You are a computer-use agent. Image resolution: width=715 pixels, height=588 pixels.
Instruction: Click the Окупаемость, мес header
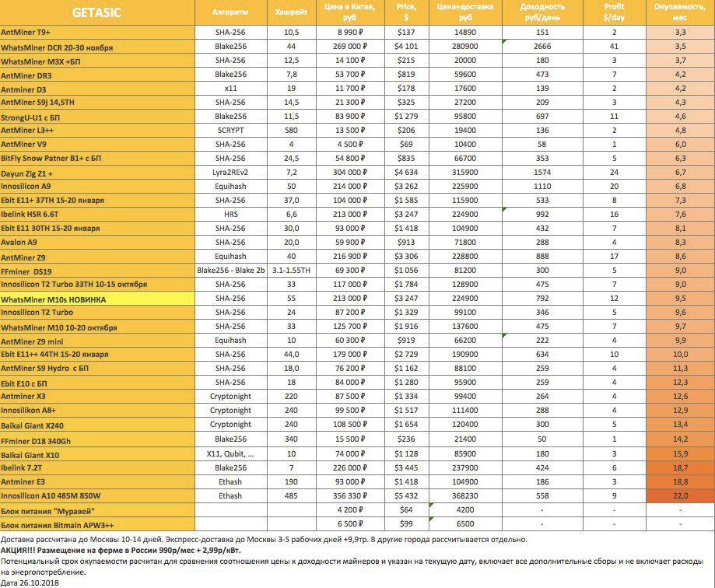click(680, 12)
